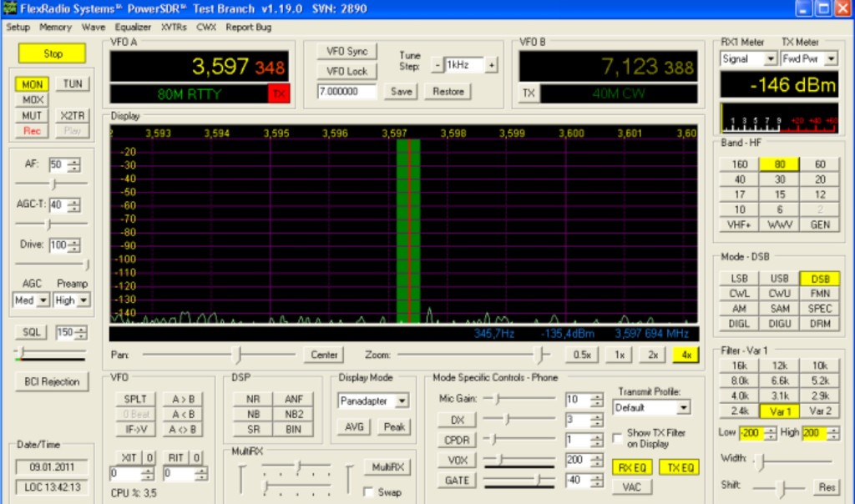Click the BCI Rejection button
Viewport: 855px width, 504px height.
(x=52, y=381)
